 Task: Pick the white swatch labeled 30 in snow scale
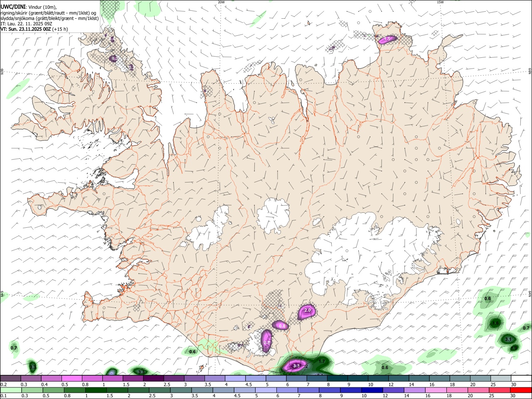point(521,378)
